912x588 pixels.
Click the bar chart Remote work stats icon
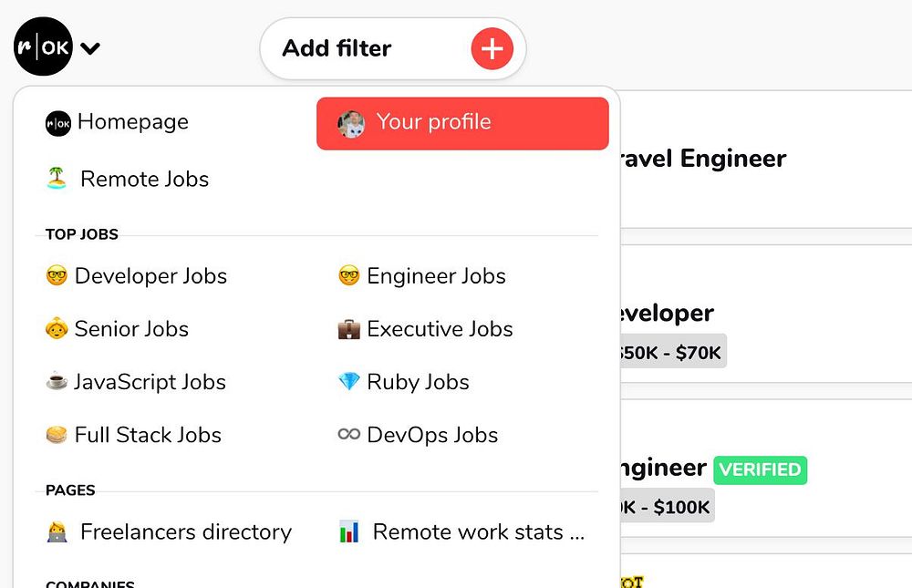coord(348,532)
